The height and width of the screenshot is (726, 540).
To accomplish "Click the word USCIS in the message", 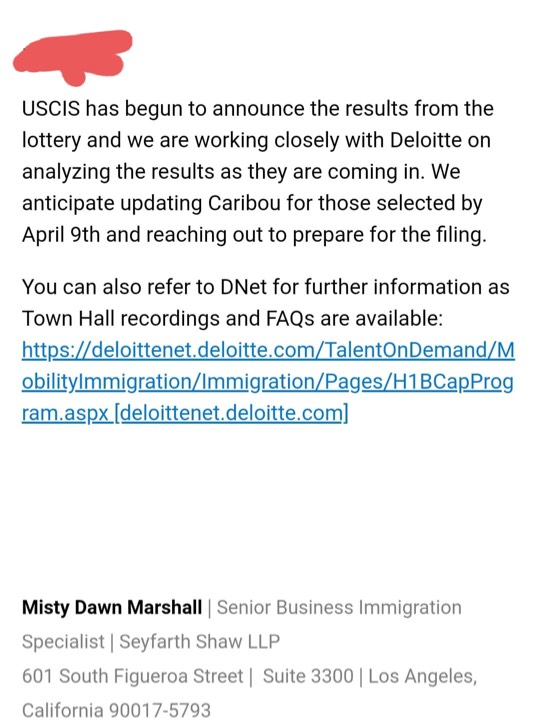I will [51, 108].
